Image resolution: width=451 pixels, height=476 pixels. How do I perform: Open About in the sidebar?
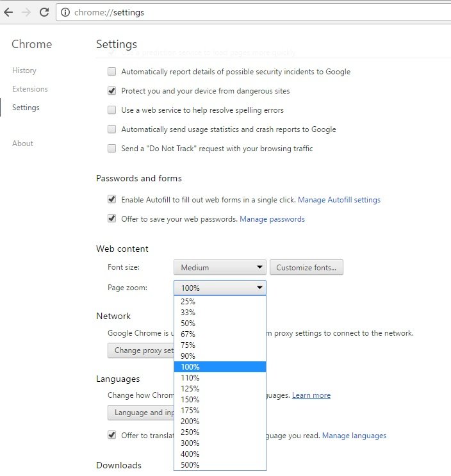(x=22, y=144)
